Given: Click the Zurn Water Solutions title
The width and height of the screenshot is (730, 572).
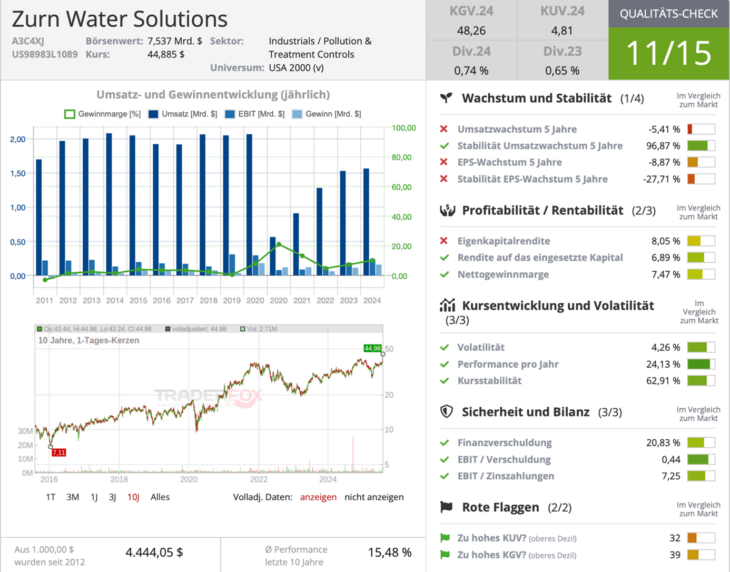Looking at the screenshot, I should click(120, 19).
